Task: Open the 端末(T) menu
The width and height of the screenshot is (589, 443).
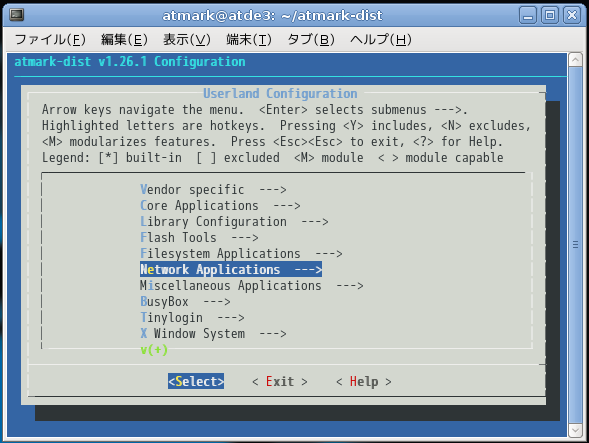Action: [x=249, y=39]
